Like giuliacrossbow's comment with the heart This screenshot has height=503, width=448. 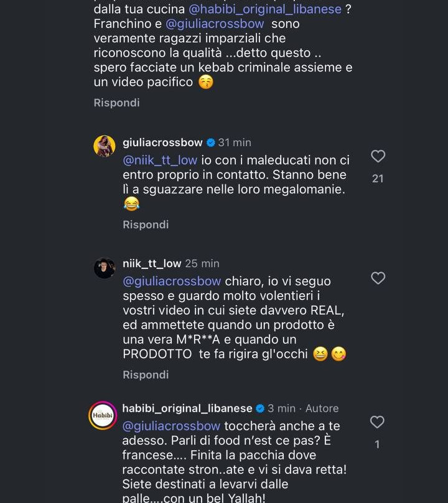378,156
